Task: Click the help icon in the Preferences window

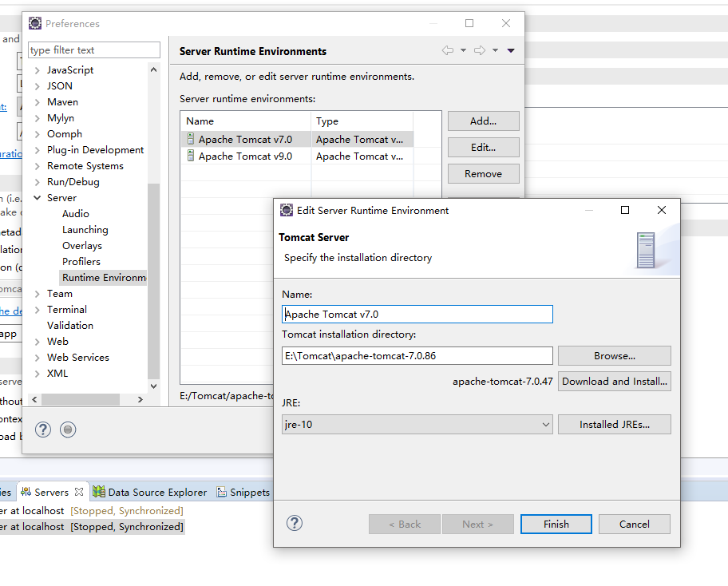Action: tap(43, 430)
